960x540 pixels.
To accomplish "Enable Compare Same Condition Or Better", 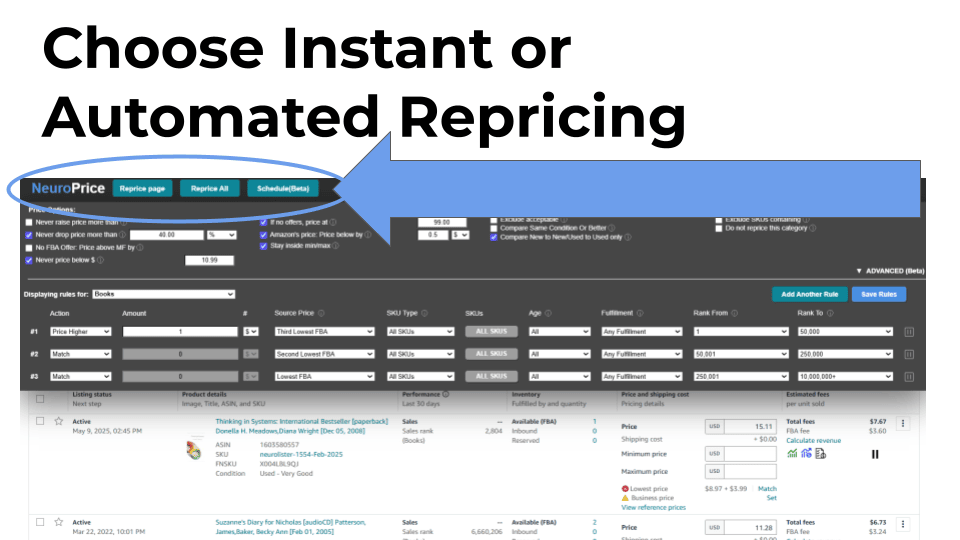I will [x=493, y=228].
